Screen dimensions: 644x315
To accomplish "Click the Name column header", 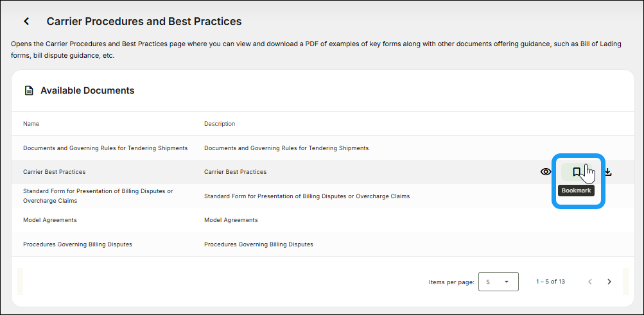I will point(31,124).
